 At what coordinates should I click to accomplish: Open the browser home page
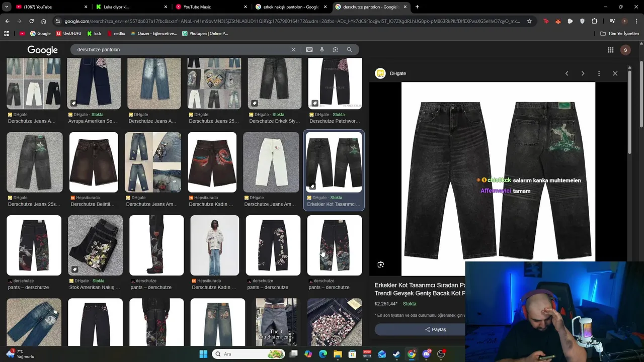[44, 21]
